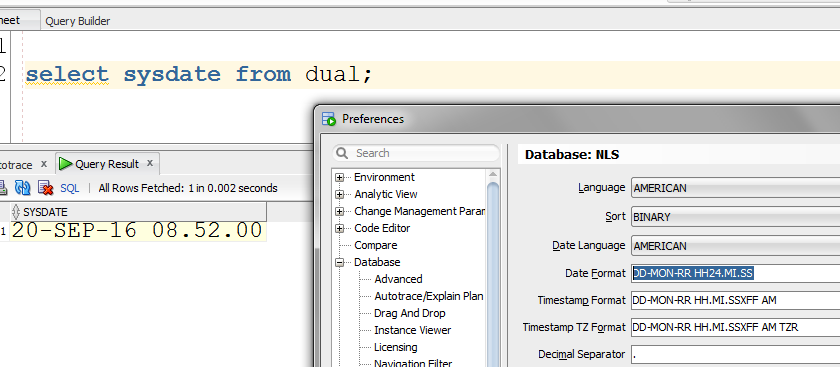Click the SYSDATE column header
Screen dimensions: 840x367
click(x=138, y=212)
